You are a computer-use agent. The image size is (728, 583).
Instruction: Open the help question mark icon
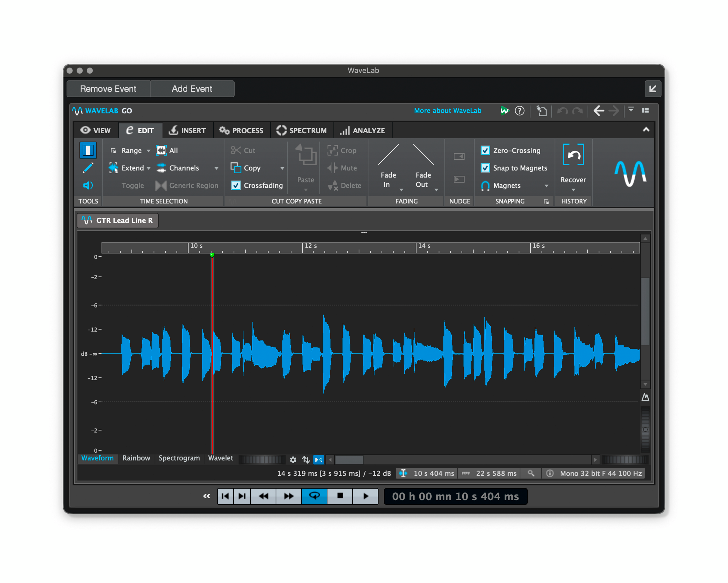point(519,111)
